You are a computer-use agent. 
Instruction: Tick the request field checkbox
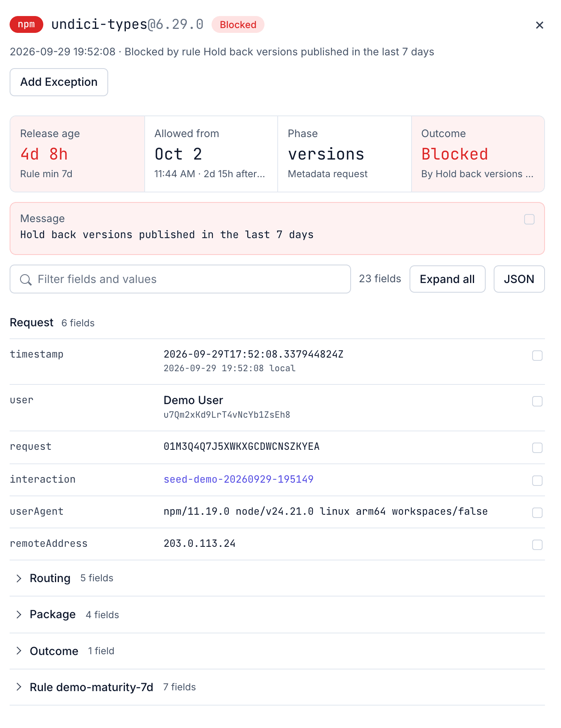(537, 448)
